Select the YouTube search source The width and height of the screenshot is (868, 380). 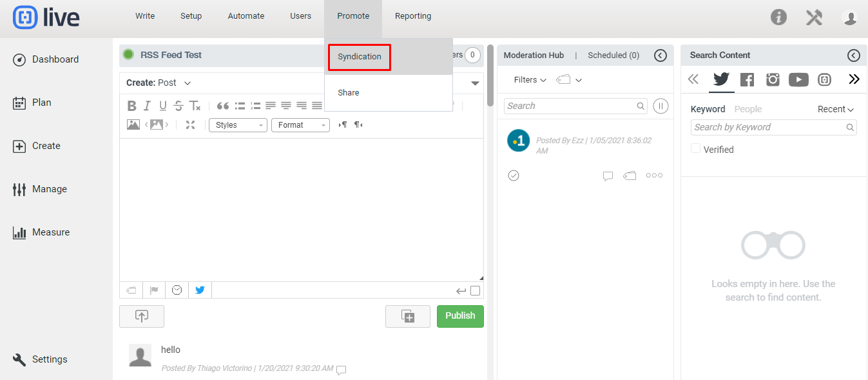(798, 79)
